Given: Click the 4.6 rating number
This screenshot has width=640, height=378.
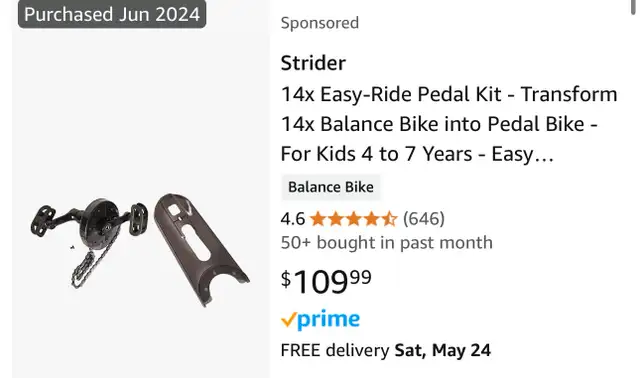Looking at the screenshot, I should pyautogui.click(x=293, y=219).
